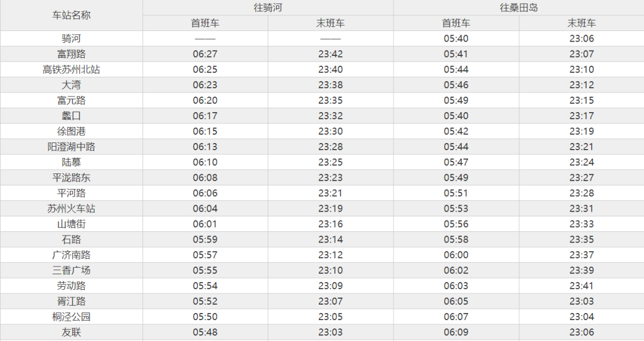644x341 pixels.
Task: Click 23:16 in the 山塘街 row
Action: coord(330,224)
